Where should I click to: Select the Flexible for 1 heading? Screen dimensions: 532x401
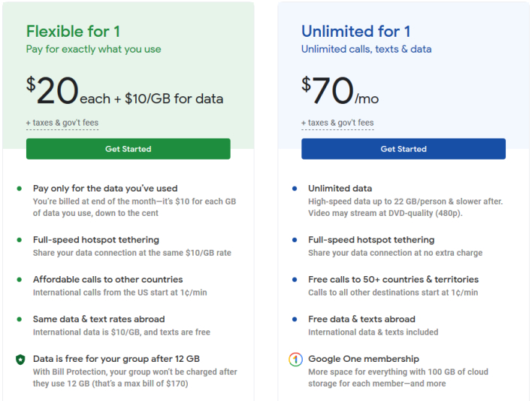(x=73, y=32)
